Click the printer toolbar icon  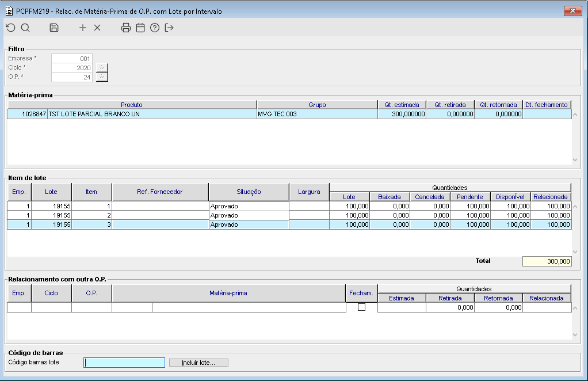tap(126, 28)
